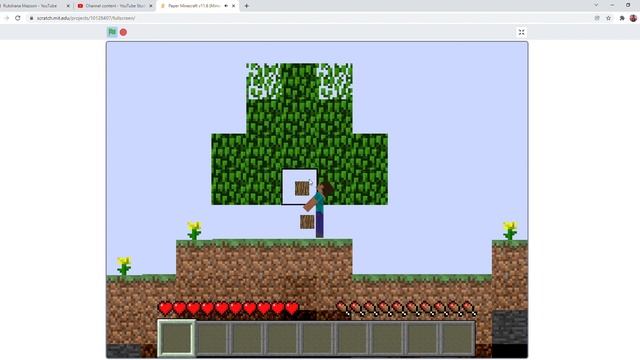Switch to Channel content YouTube Studio tab

pos(114,6)
